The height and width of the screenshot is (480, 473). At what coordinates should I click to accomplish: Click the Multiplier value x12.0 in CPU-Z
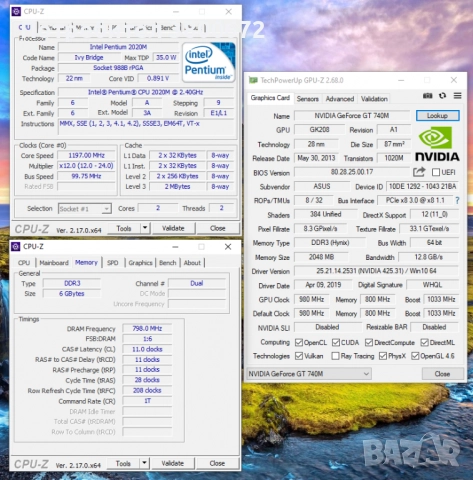pos(86,166)
